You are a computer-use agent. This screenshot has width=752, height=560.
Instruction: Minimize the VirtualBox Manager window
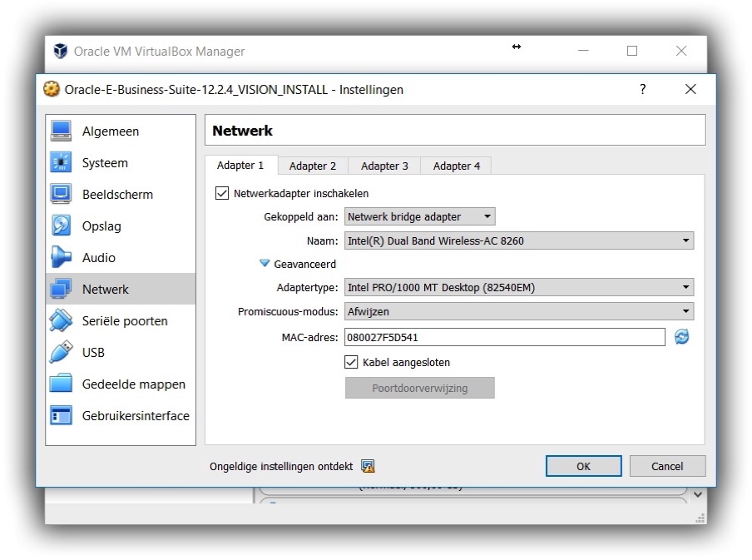[583, 51]
